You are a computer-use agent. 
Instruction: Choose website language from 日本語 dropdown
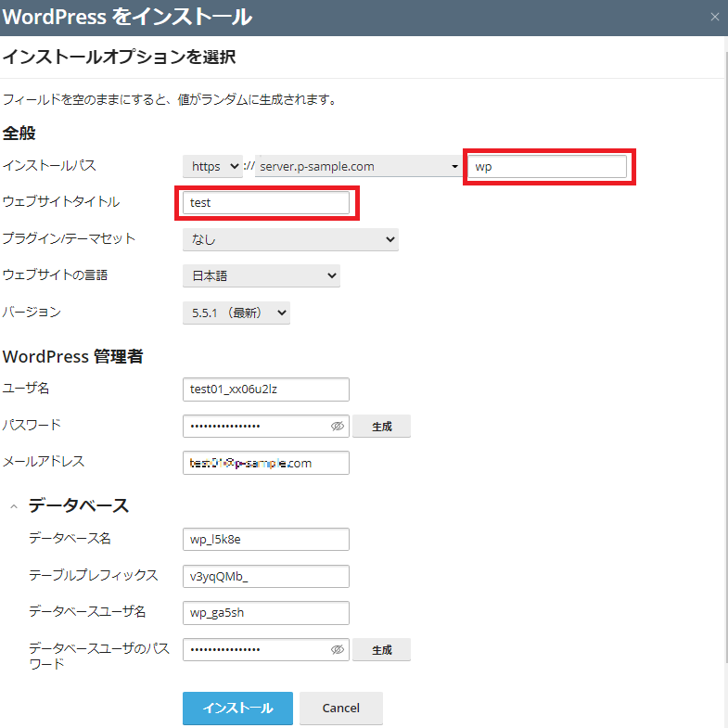261,275
